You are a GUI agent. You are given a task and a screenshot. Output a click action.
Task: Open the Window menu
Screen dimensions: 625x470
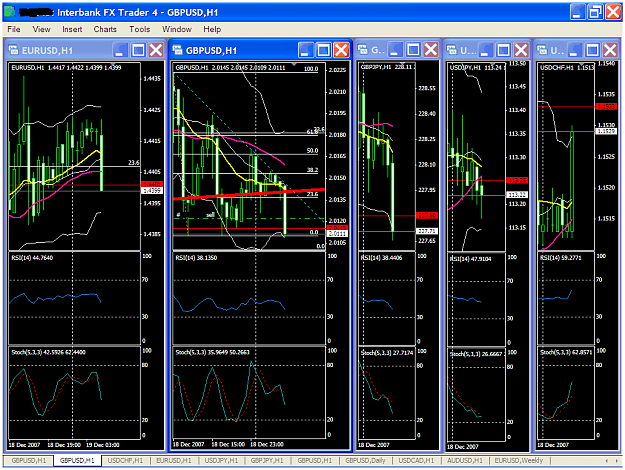point(177,29)
